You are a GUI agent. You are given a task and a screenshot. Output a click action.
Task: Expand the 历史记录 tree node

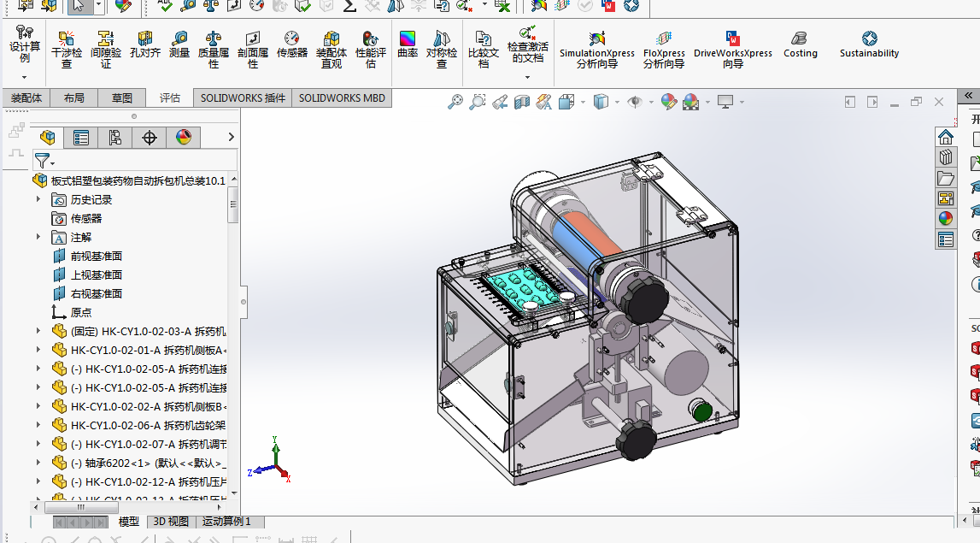38,199
